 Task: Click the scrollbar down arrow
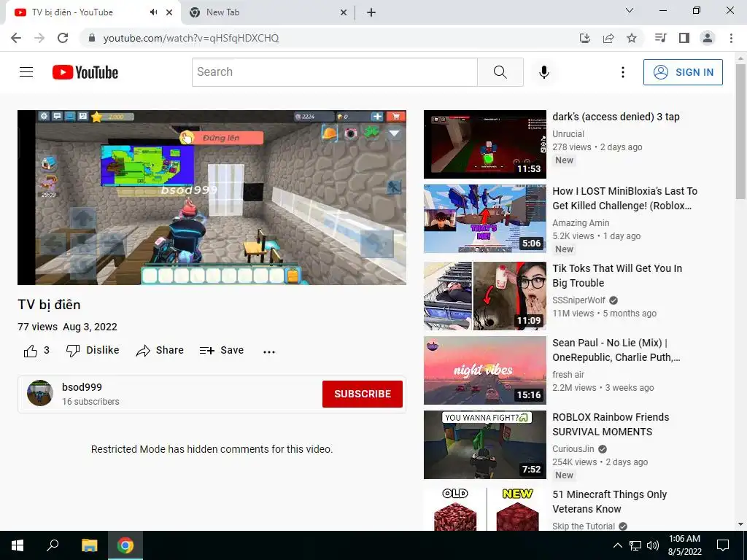tap(741, 524)
